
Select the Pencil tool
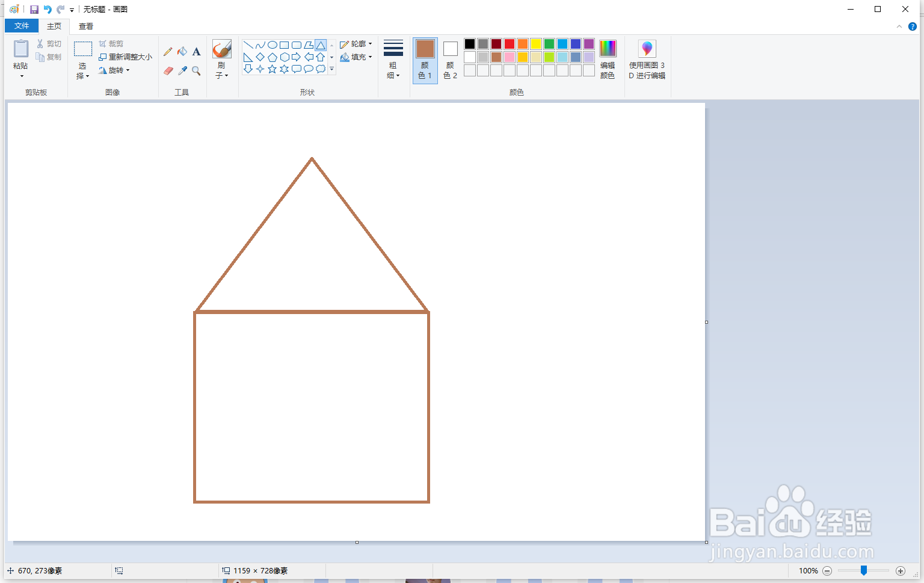click(168, 52)
